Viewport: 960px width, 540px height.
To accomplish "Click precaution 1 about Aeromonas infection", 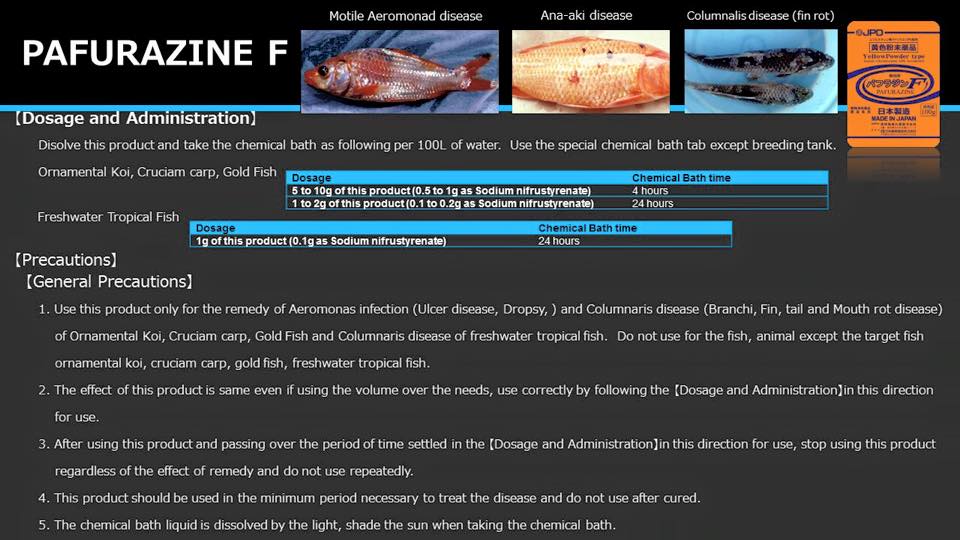I will 490,309.
